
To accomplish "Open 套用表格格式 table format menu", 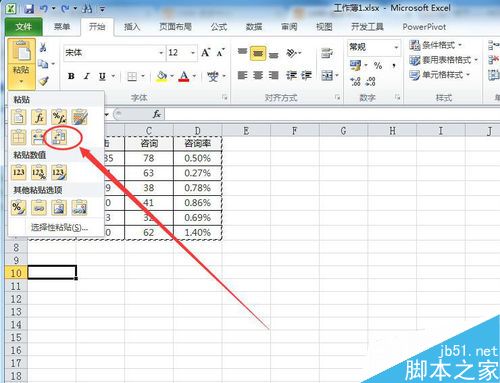I will (443, 60).
